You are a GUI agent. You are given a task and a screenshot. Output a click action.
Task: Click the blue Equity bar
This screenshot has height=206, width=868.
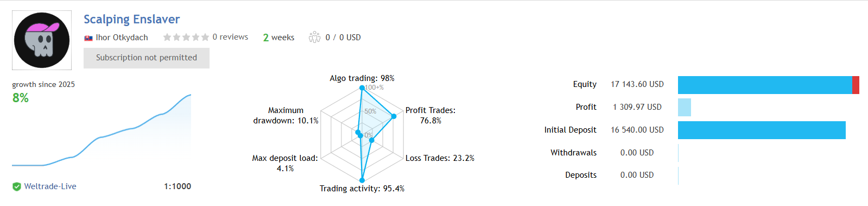(x=765, y=85)
